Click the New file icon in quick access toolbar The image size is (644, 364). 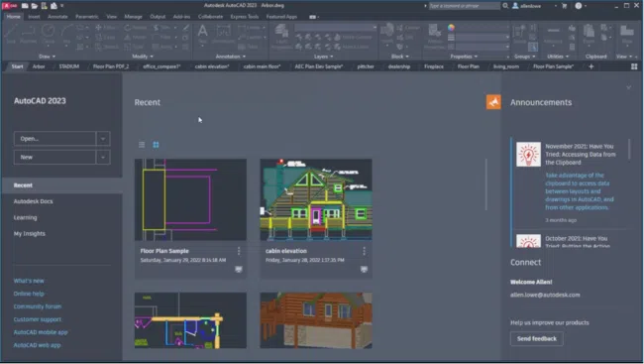pos(25,6)
